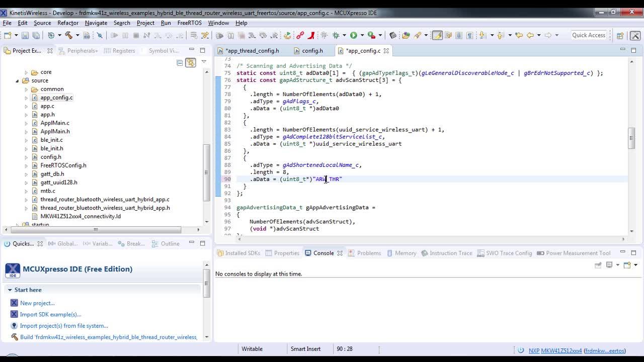Image resolution: width=644 pixels, height=362 pixels.
Task: Toggle Mark Occurrences highlighter button
Action: (x=437, y=35)
